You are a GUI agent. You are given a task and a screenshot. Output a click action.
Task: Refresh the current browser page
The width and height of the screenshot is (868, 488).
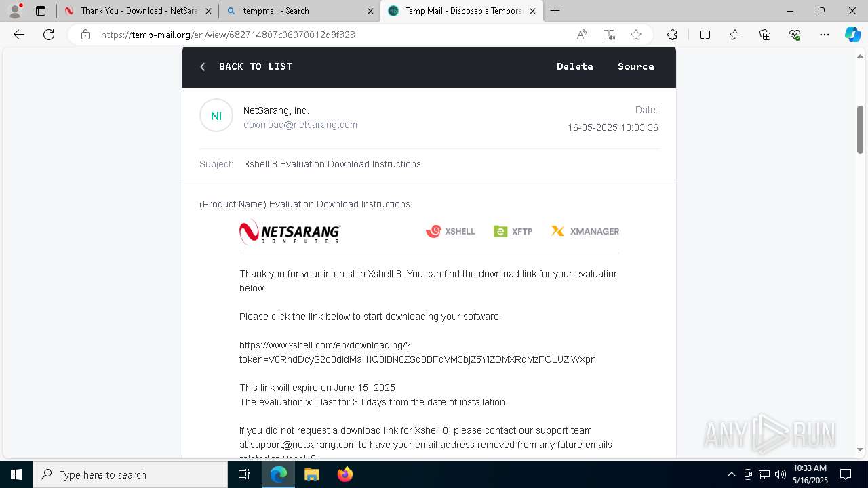(49, 35)
